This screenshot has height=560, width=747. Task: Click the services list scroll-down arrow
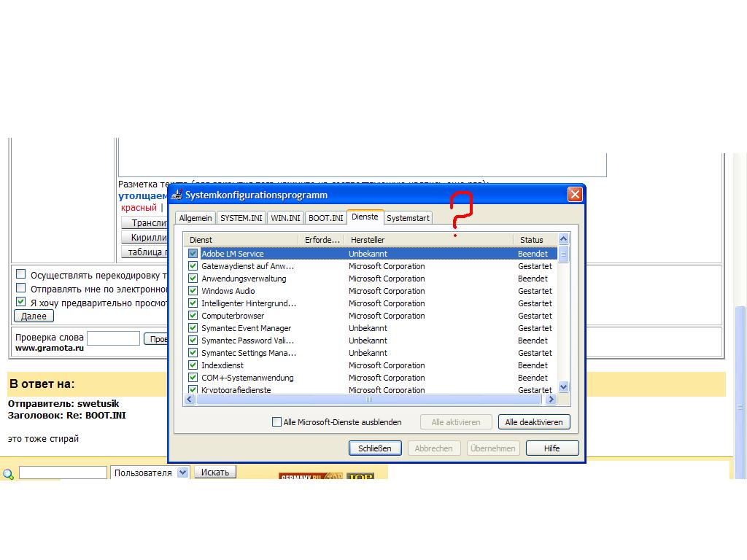point(563,387)
